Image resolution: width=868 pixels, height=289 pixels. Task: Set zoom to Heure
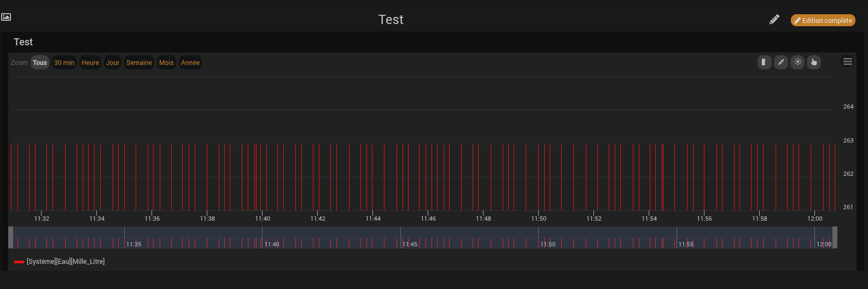click(90, 63)
